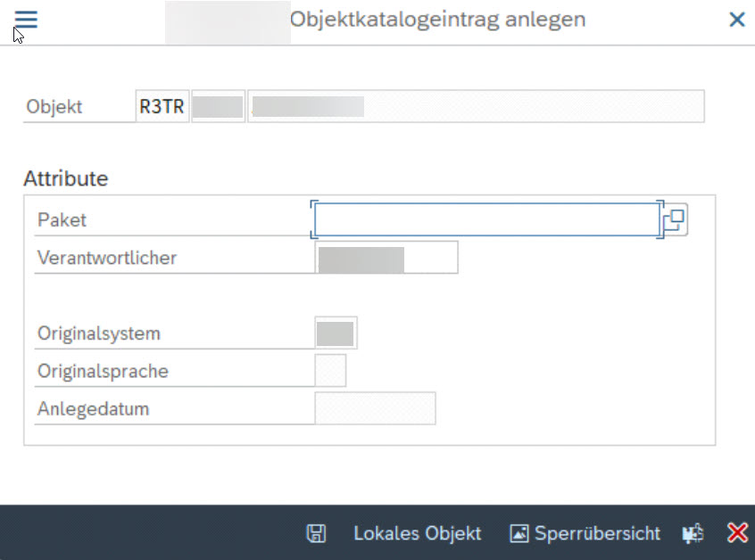This screenshot has width=755, height=560.
Task: Save the entry via the floppy disk icon
Action: click(x=316, y=533)
